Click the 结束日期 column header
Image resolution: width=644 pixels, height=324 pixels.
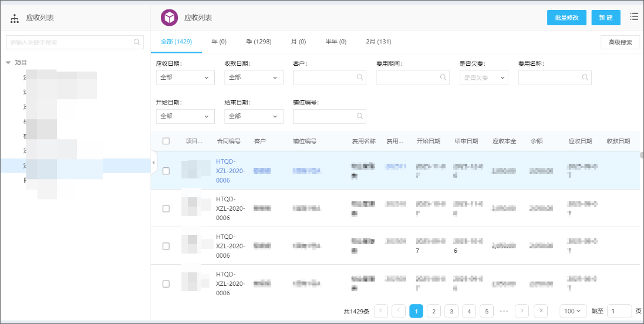(x=466, y=141)
